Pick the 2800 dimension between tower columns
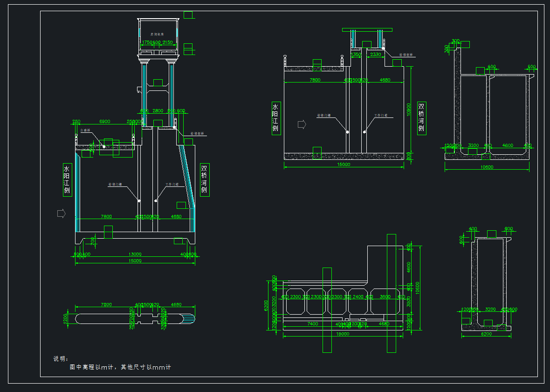The width and height of the screenshot is (550, 392). point(158,111)
